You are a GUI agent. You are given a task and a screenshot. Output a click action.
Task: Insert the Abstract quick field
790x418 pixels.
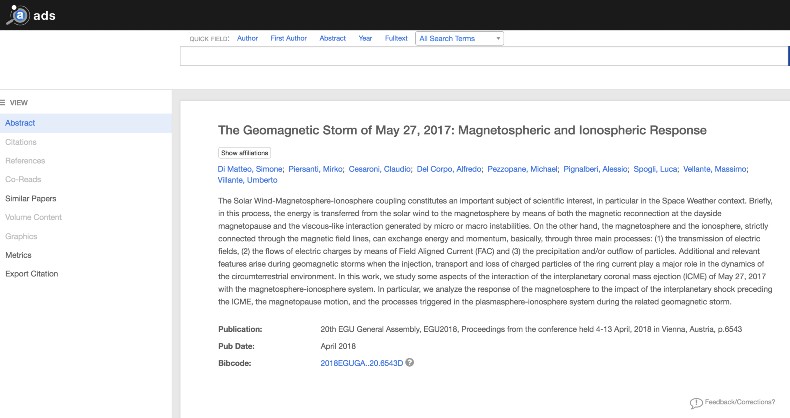[x=333, y=38]
